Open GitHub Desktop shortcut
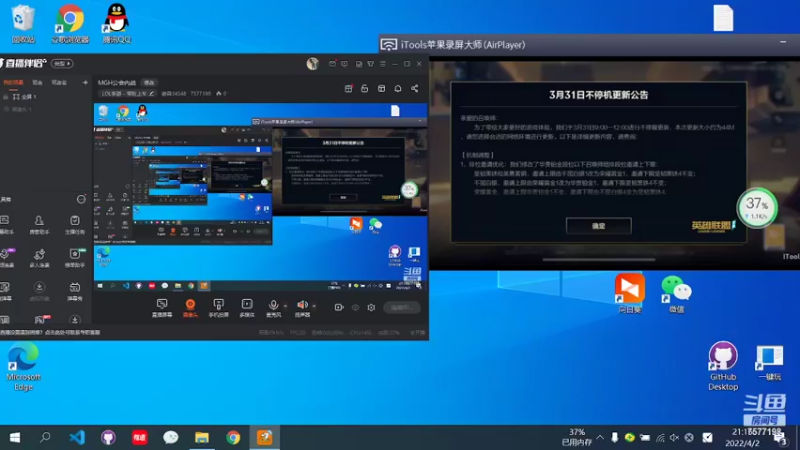Viewport: 800px width, 450px height. click(722, 366)
